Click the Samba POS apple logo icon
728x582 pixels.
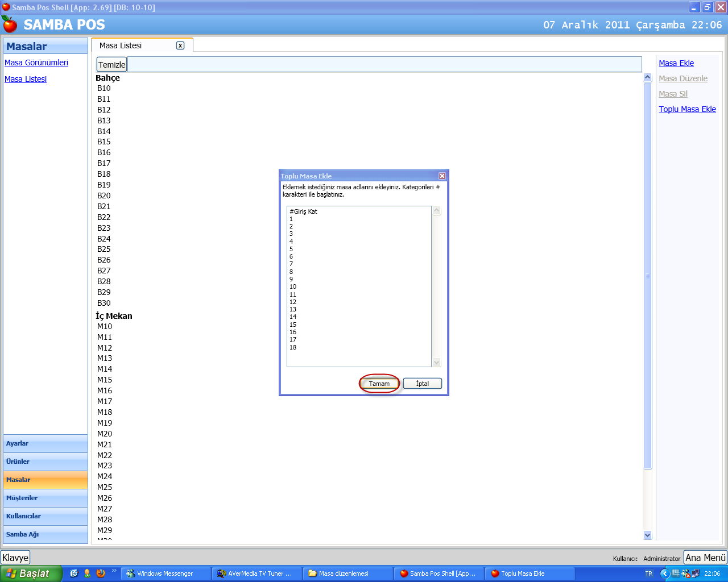[x=10, y=24]
